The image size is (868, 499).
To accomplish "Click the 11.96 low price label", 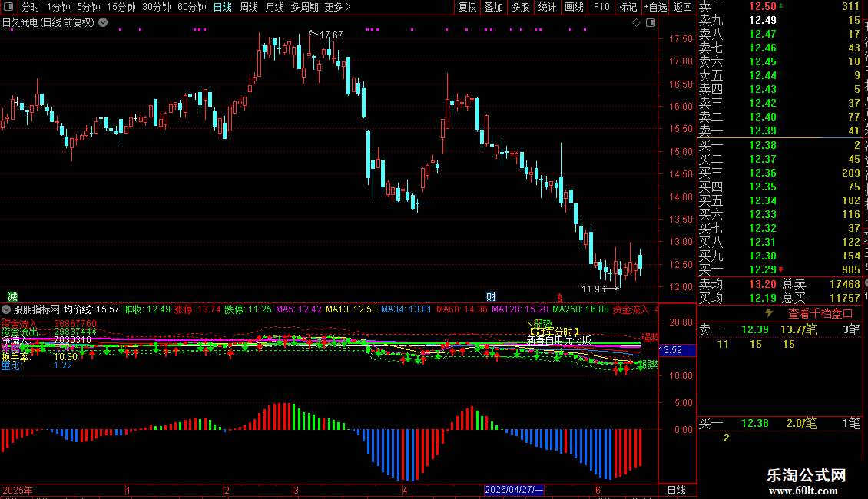I will [x=594, y=289].
